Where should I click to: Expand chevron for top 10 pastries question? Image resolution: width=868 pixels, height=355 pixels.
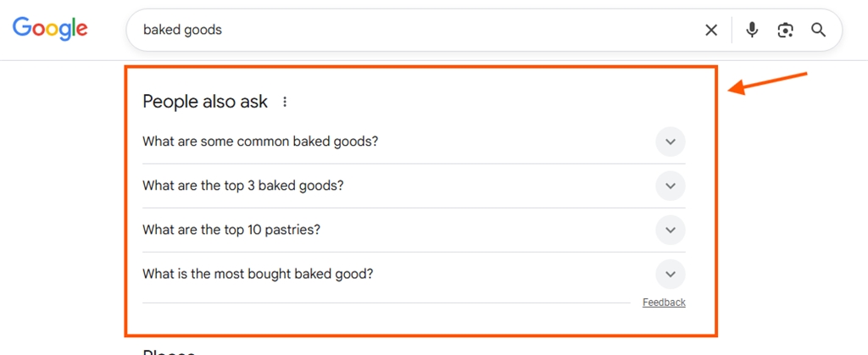(x=670, y=230)
